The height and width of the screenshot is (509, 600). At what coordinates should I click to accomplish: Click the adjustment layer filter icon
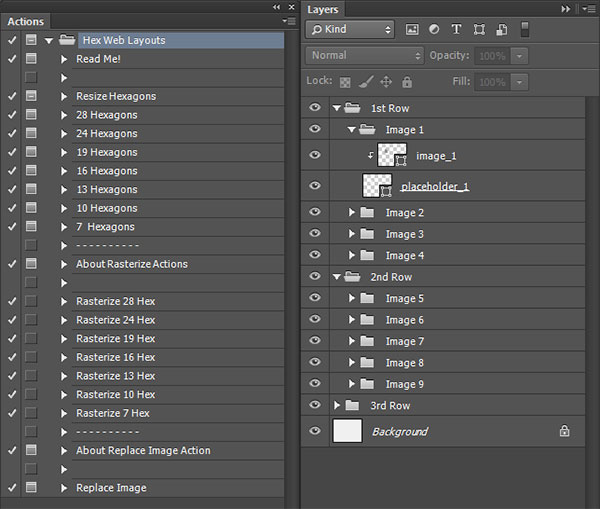click(x=434, y=29)
